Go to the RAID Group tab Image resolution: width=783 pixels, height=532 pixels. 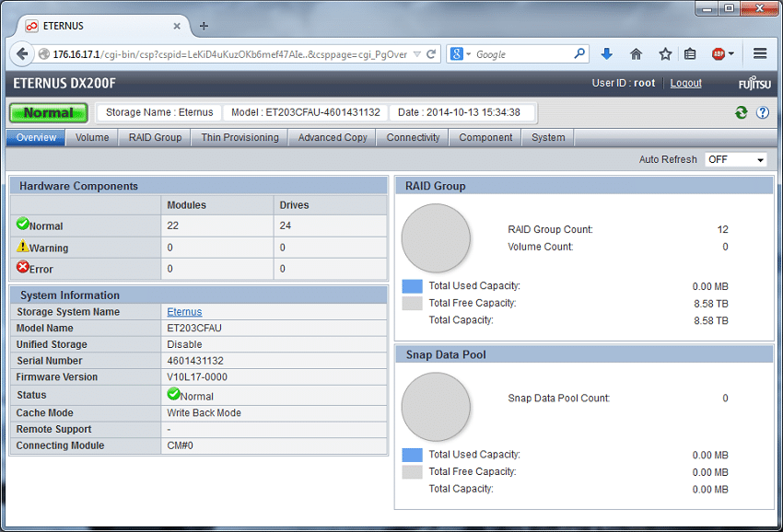click(155, 138)
